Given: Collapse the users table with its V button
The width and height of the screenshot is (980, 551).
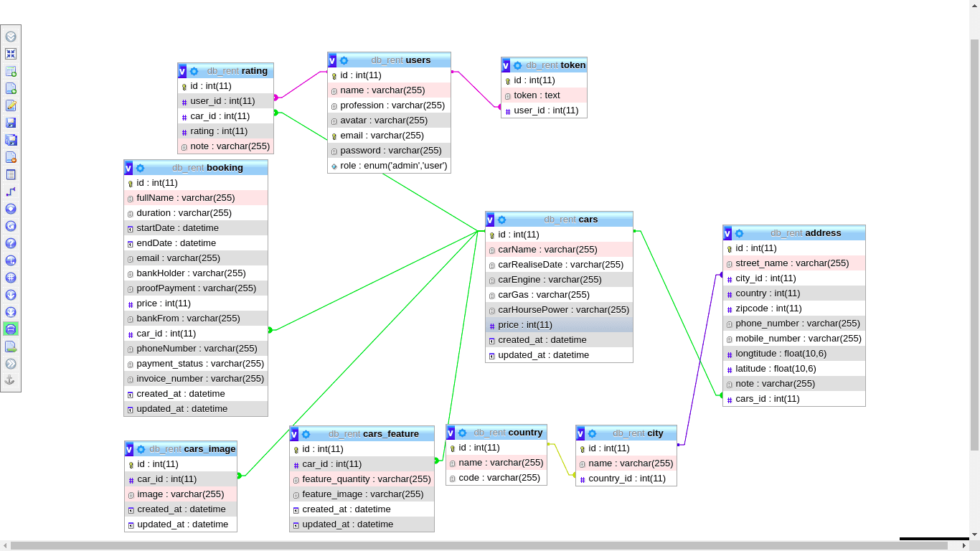Looking at the screenshot, I should coord(332,60).
